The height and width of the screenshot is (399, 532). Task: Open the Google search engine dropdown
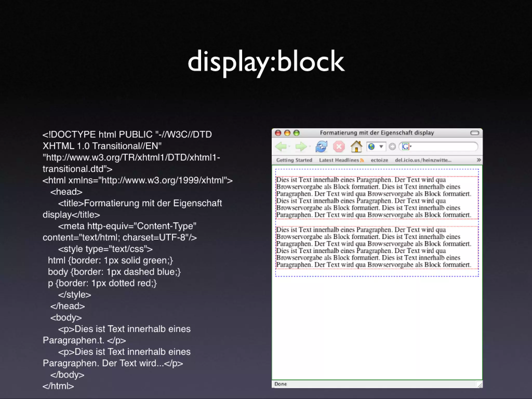click(407, 147)
